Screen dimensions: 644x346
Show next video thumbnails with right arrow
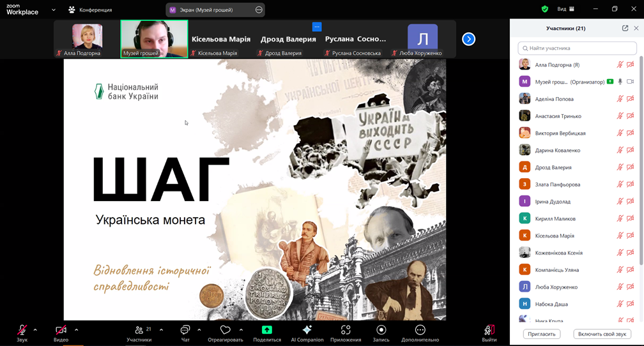[469, 39]
